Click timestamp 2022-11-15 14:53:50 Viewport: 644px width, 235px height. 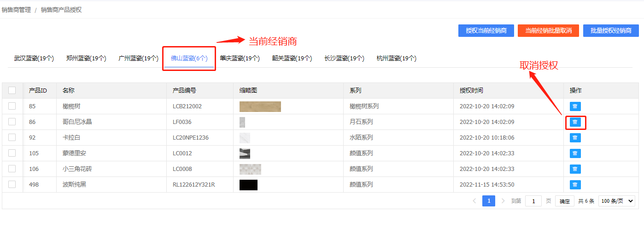487,185
